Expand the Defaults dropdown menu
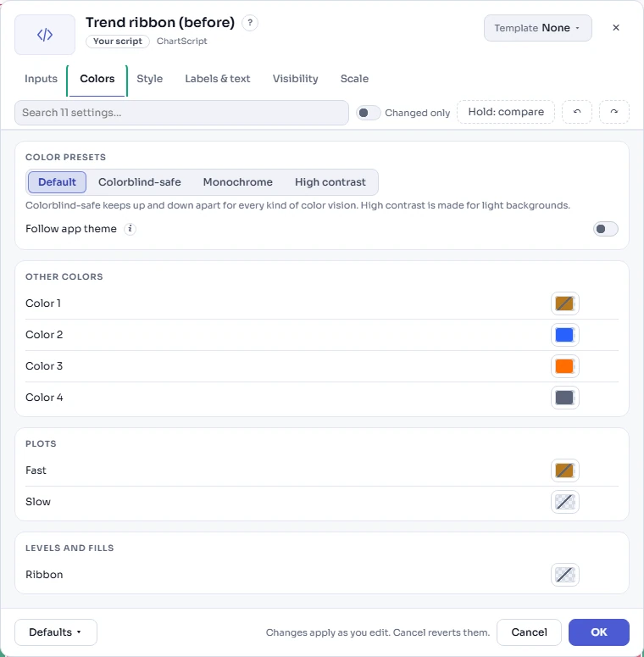Image resolution: width=644 pixels, height=657 pixels. pyautogui.click(x=56, y=632)
